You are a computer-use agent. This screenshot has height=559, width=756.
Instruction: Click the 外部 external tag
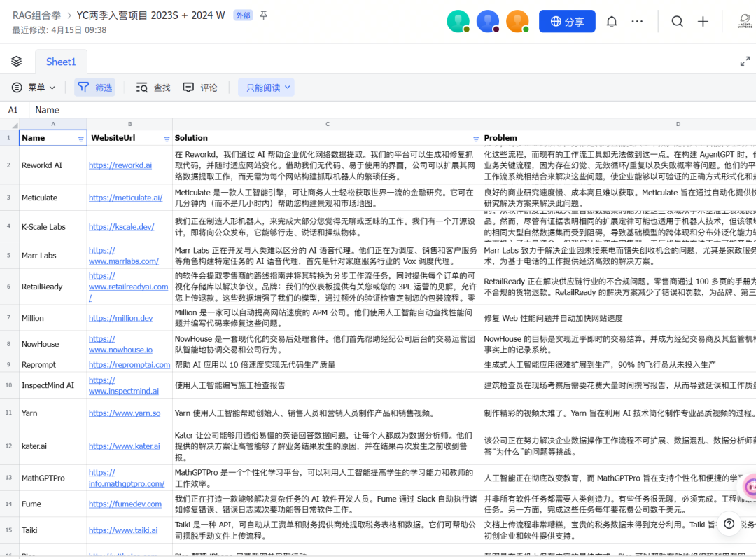point(243,15)
